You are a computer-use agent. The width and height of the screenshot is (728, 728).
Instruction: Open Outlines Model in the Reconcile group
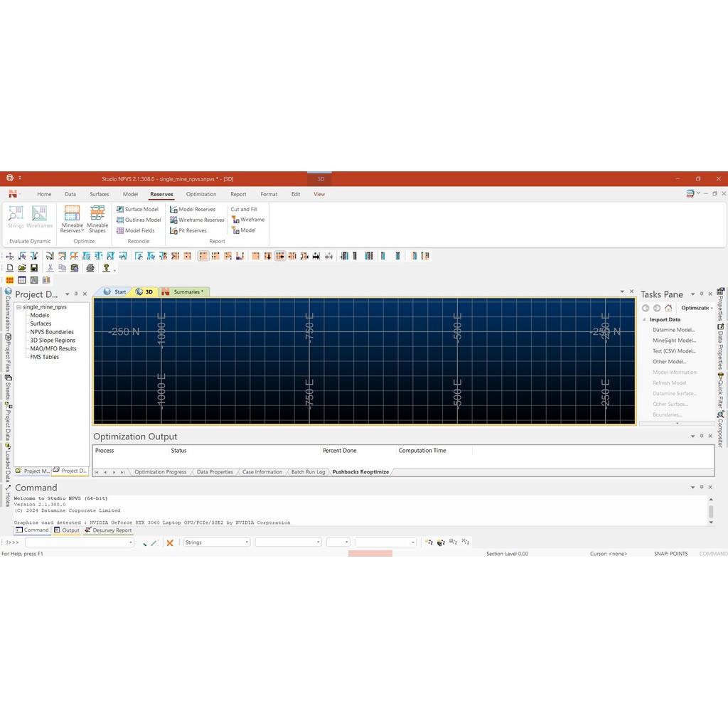pyautogui.click(x=139, y=220)
